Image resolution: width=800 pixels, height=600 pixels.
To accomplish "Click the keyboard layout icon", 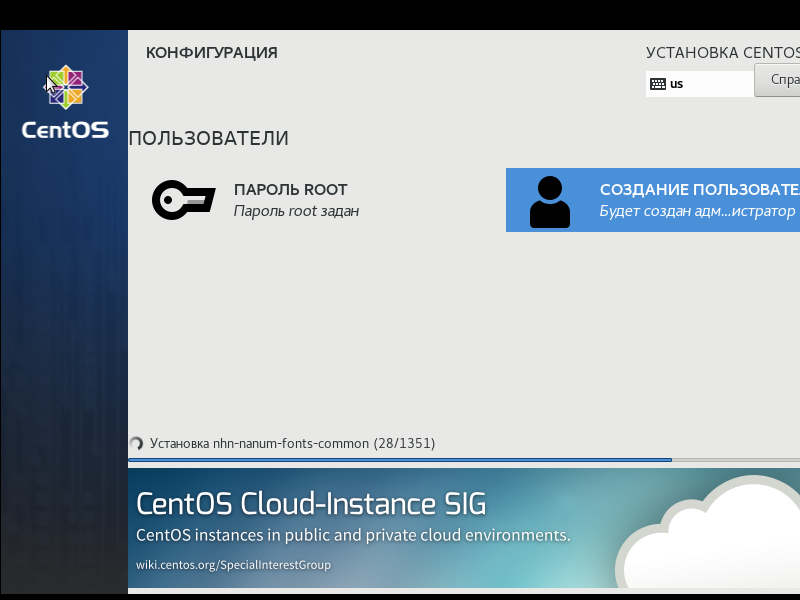I will [x=658, y=84].
